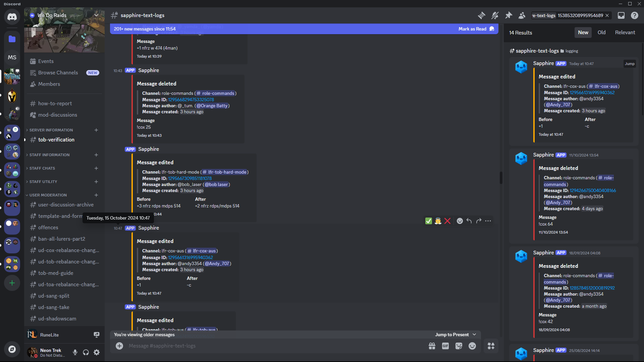Click the emoji reaction icon on message

coord(459,221)
